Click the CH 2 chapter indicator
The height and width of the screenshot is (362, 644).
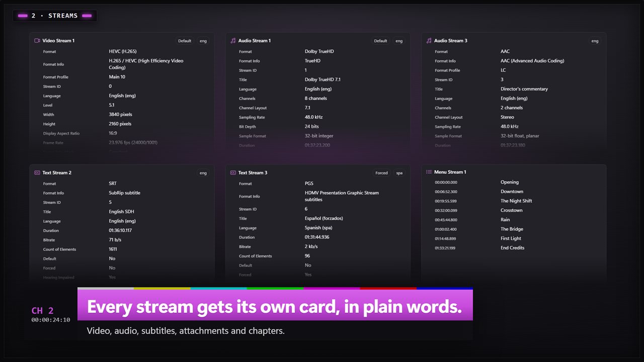pos(42,311)
